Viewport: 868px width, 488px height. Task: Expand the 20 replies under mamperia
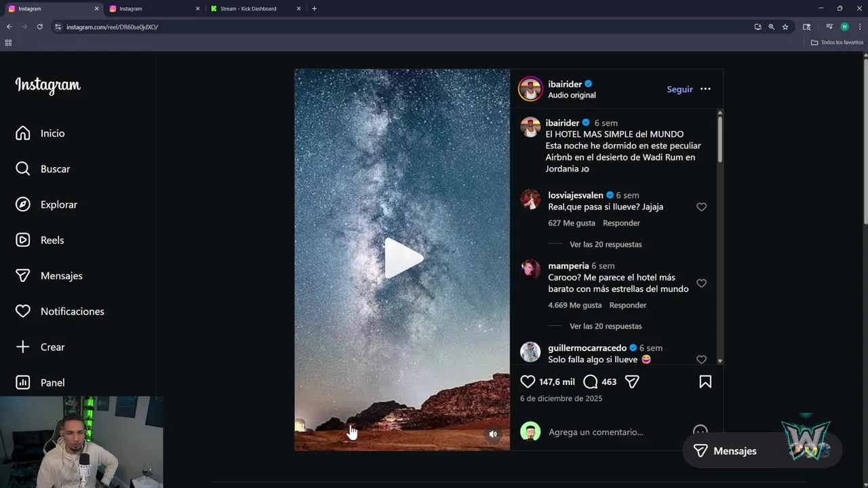[606, 327]
